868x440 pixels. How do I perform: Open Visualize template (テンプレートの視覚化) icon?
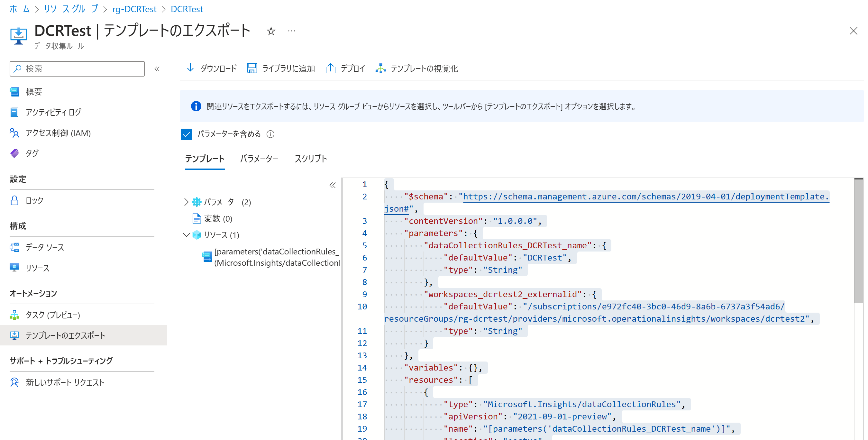(x=380, y=69)
